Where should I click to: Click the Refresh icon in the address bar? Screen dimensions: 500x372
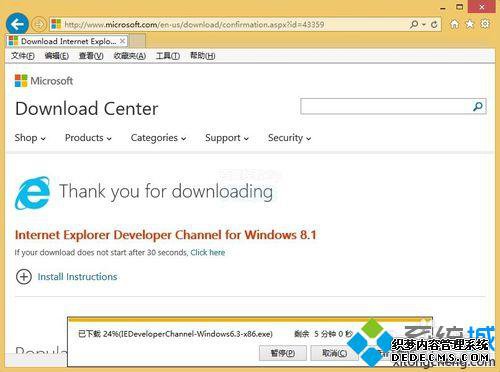pyautogui.click(x=434, y=24)
